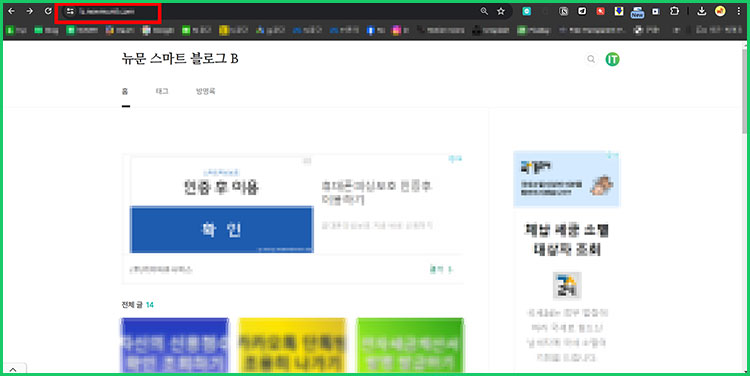Open the blog search magnifier icon
750x376 pixels.
pyautogui.click(x=591, y=59)
